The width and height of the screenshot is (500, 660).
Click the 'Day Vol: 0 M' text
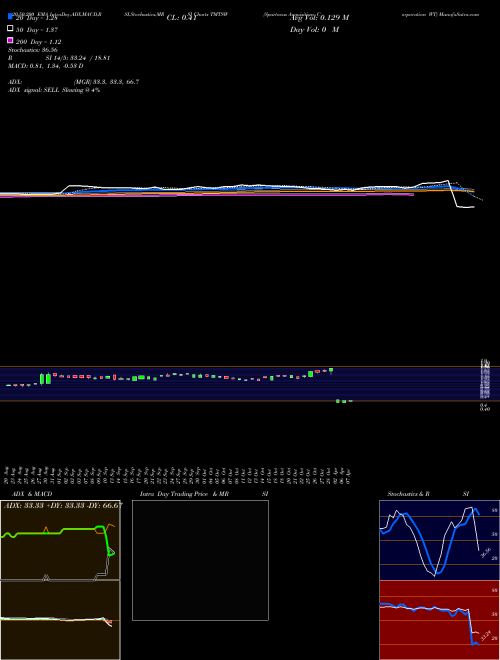click(x=314, y=30)
